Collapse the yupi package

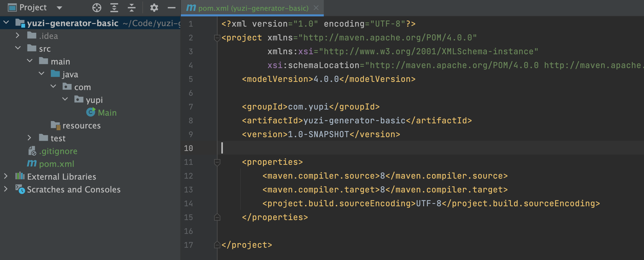(x=65, y=99)
